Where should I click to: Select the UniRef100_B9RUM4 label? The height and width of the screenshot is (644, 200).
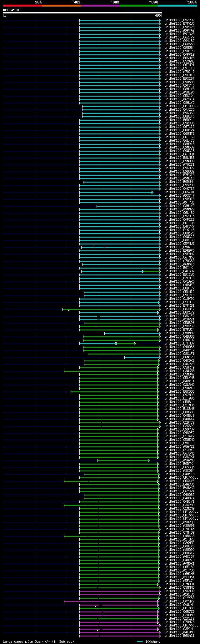click(179, 182)
